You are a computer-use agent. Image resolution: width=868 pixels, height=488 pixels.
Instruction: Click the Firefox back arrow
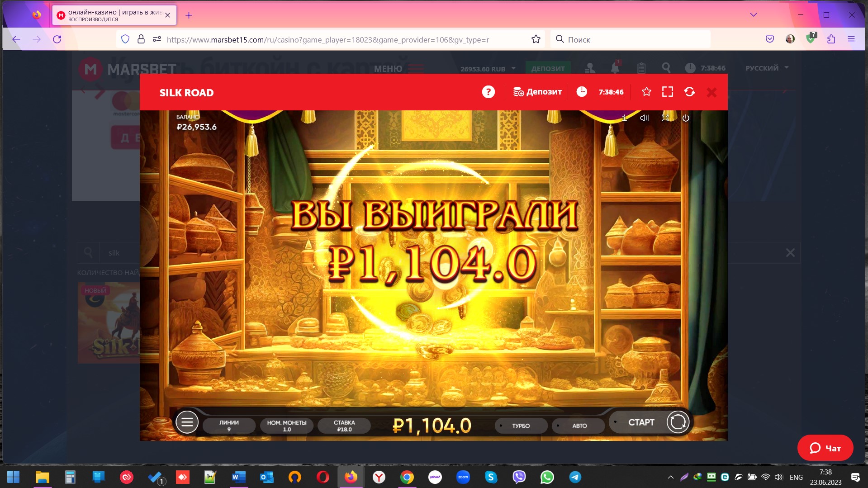16,39
